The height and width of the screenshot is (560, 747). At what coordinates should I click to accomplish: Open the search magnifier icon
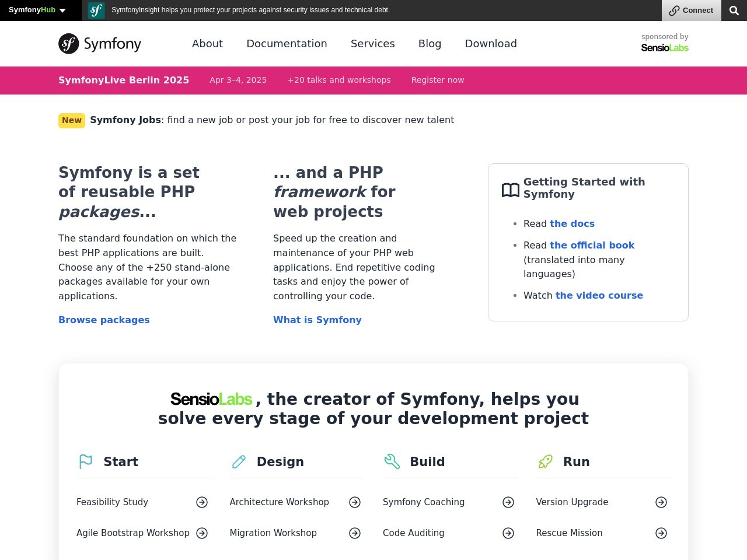(734, 10)
